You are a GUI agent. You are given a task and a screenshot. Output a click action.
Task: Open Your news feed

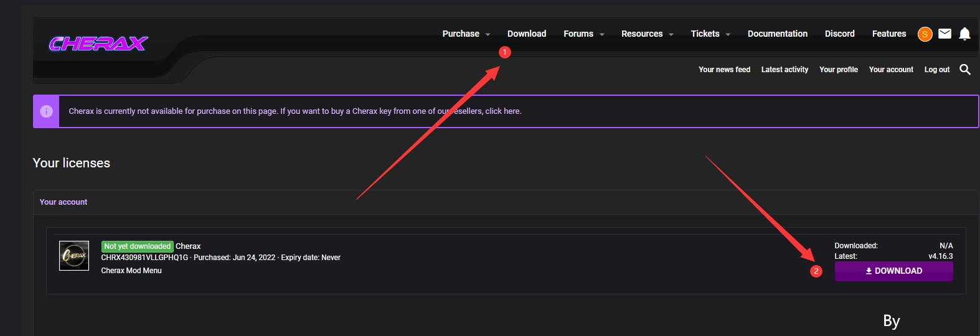724,70
